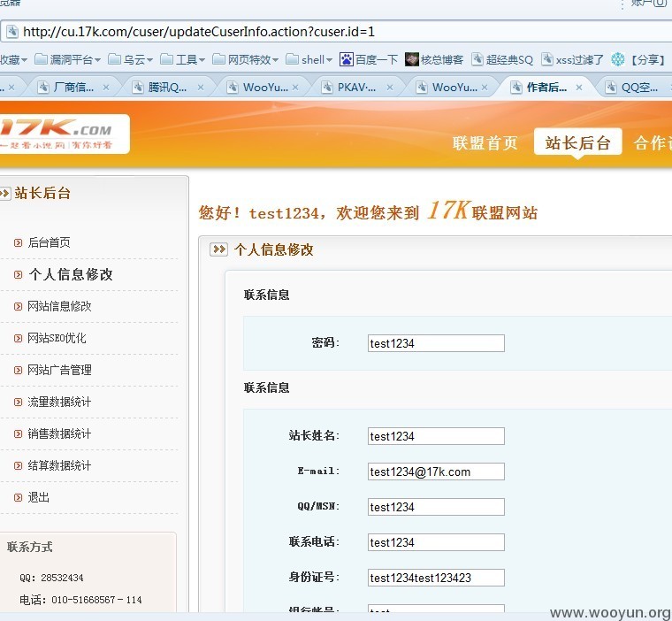Click 退出 to log out
672x621 pixels.
coord(39,497)
